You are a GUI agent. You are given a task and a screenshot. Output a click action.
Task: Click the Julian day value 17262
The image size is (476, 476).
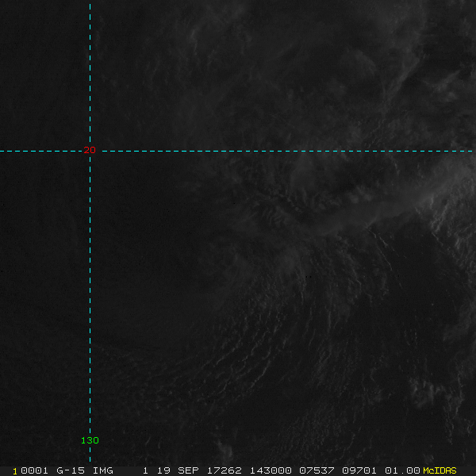pyautogui.click(x=224, y=470)
